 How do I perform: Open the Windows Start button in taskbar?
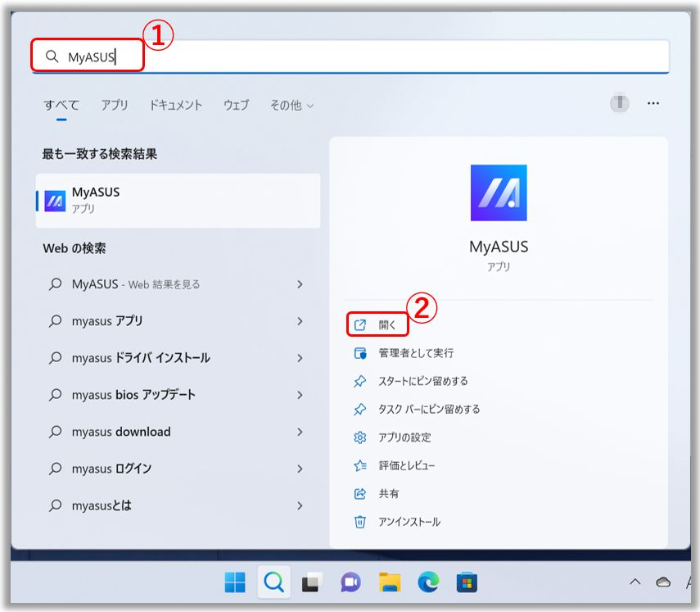click(235, 582)
